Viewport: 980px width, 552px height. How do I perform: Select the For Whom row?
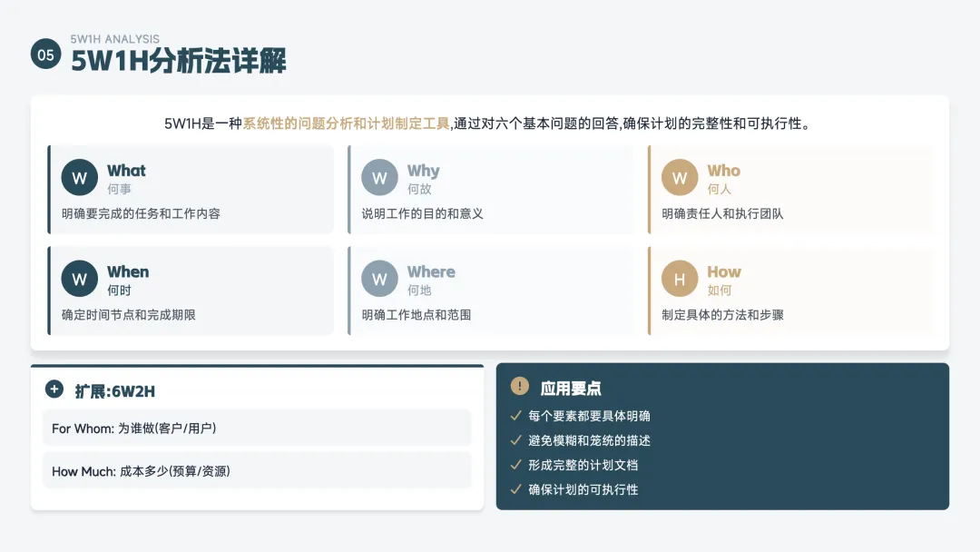(257, 428)
